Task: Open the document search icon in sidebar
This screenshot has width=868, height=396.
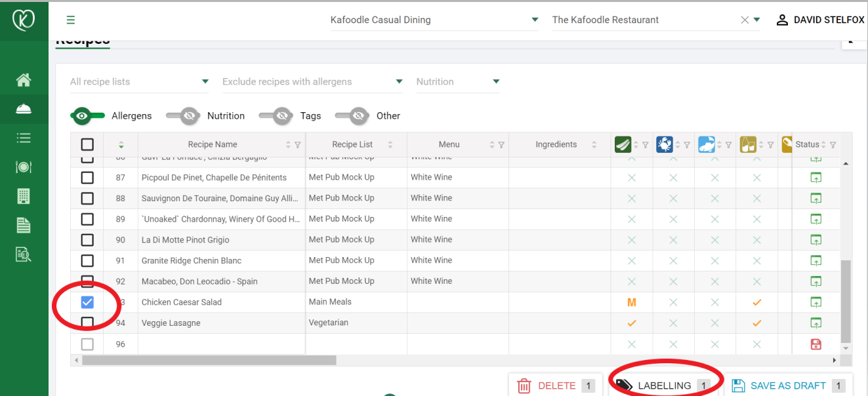Action: coord(24,254)
